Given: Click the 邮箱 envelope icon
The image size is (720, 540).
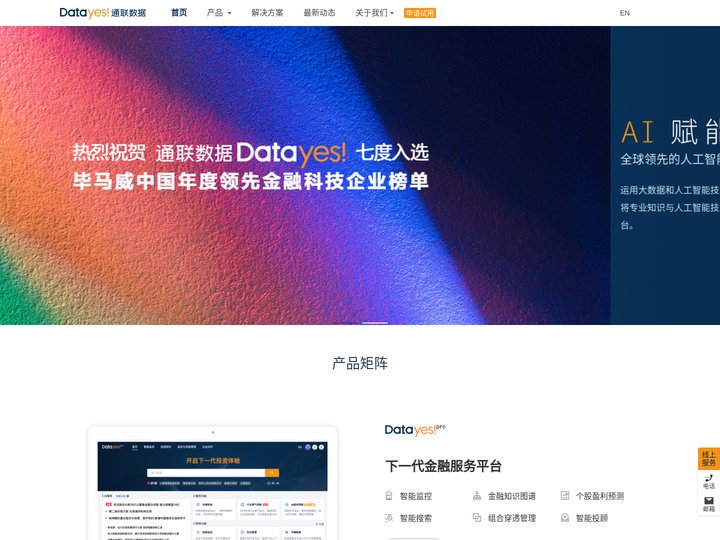Looking at the screenshot, I should (x=709, y=501).
